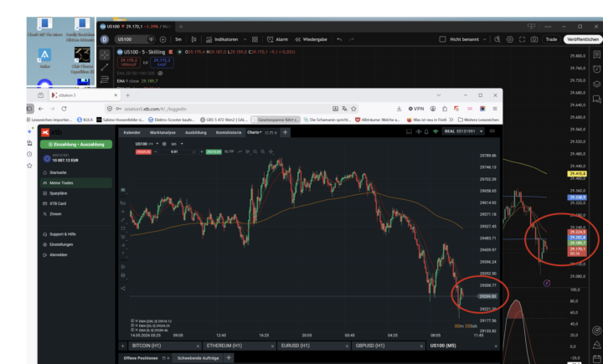The image size is (603, 364).
Task: Bookmark page with Firefox star icon
Action: click(353, 109)
